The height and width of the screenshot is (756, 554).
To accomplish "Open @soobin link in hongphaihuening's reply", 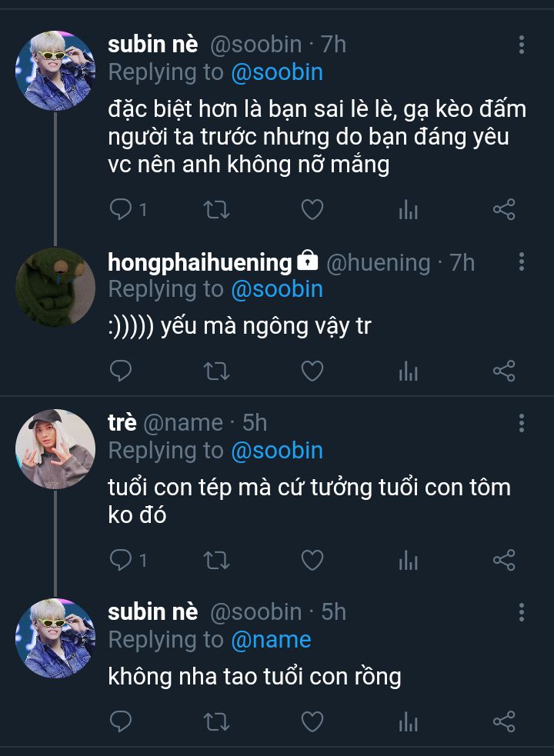I will pos(277,290).
